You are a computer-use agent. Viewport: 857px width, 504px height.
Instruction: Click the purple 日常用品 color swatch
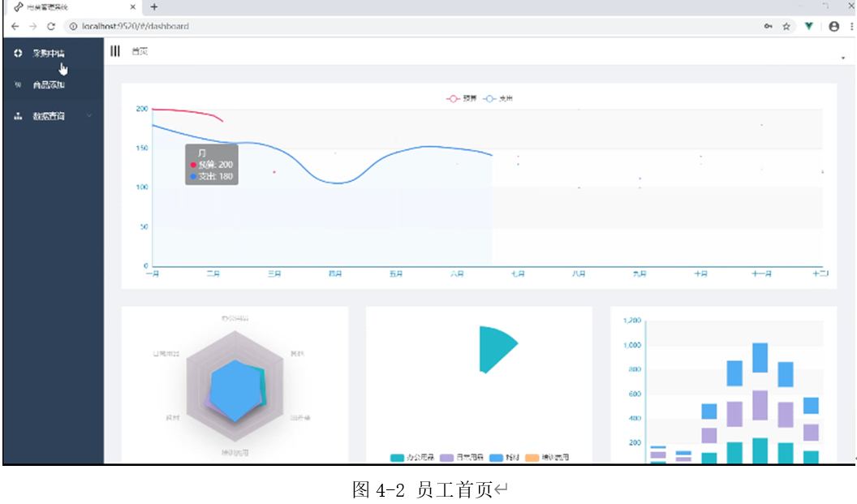point(445,457)
